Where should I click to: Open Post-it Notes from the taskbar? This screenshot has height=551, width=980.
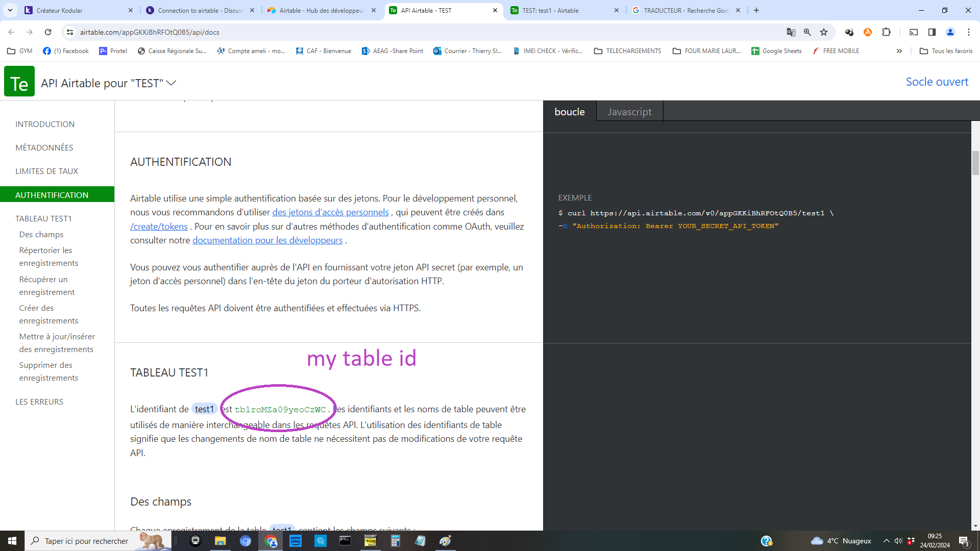pyautogui.click(x=370, y=541)
